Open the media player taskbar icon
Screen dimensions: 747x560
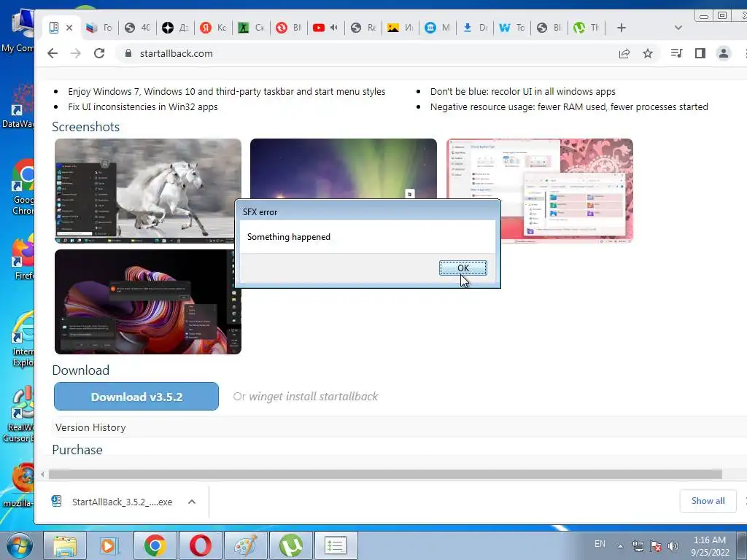[109, 545]
